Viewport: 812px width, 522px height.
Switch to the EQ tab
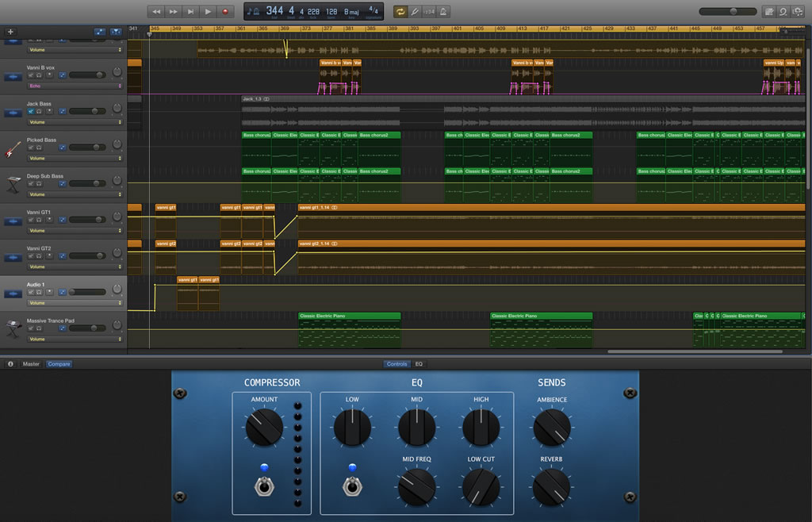click(x=419, y=364)
